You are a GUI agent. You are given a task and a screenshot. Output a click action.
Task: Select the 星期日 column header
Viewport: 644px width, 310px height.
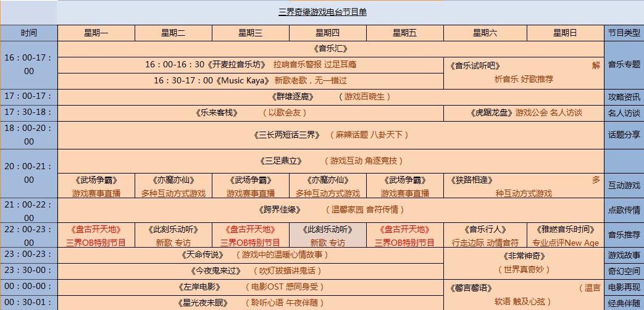click(x=565, y=33)
